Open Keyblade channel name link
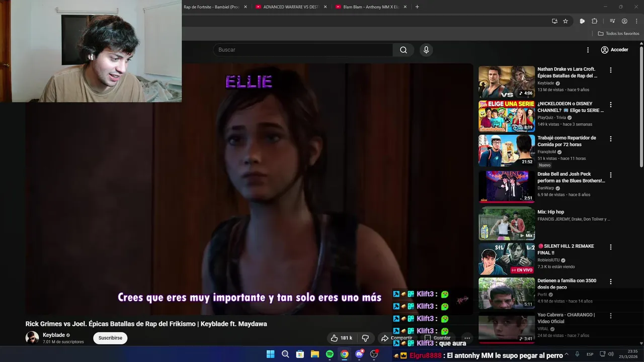 click(54, 335)
